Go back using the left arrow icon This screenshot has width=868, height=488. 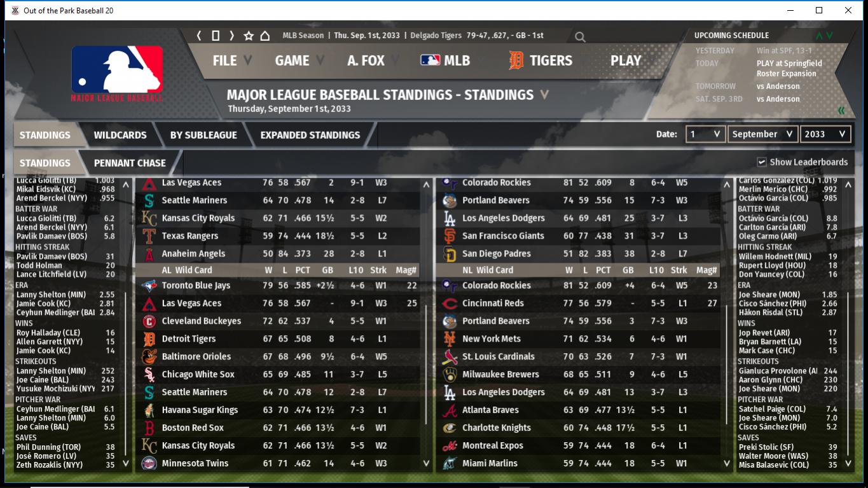[x=199, y=36]
